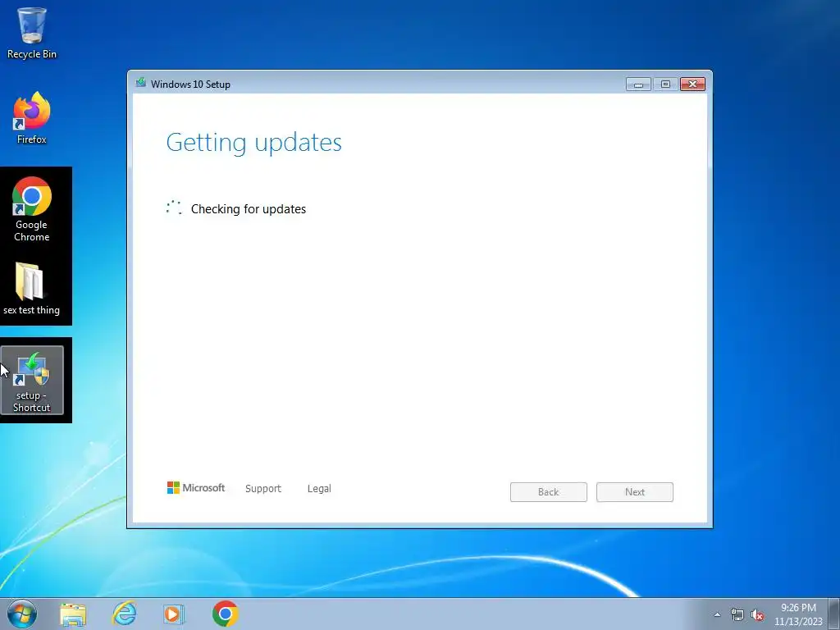Open the Windows Start menu orb
Screen dimensions: 840x630
(x=22, y=614)
